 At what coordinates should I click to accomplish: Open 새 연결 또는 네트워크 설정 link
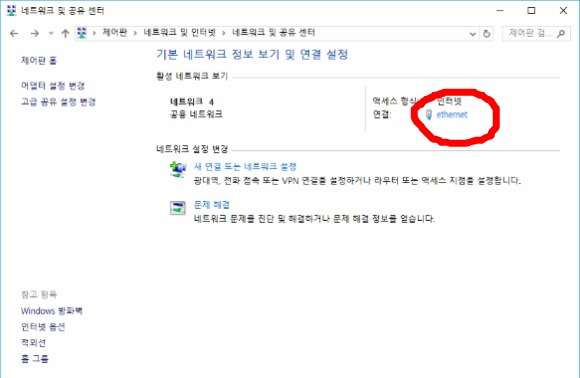(x=245, y=167)
